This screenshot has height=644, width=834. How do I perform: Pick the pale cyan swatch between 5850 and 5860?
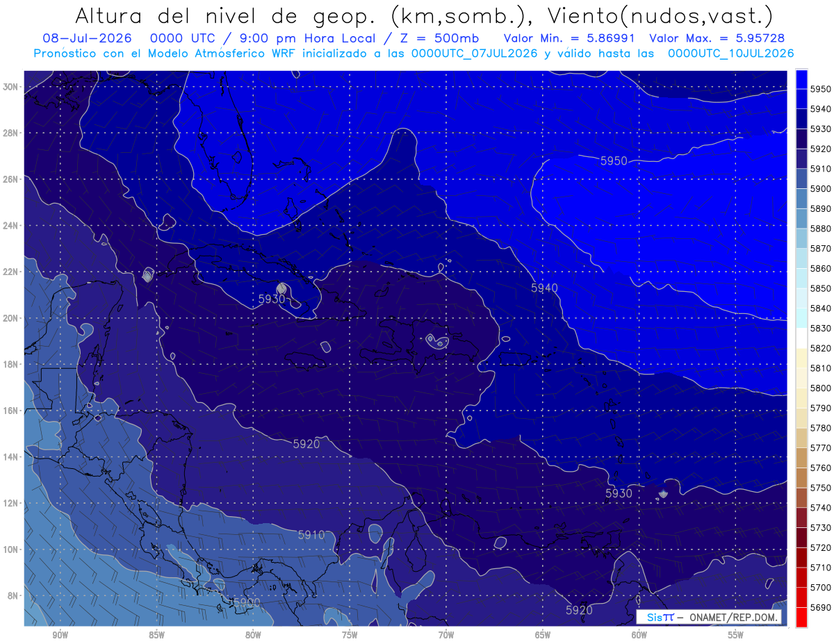click(801, 278)
